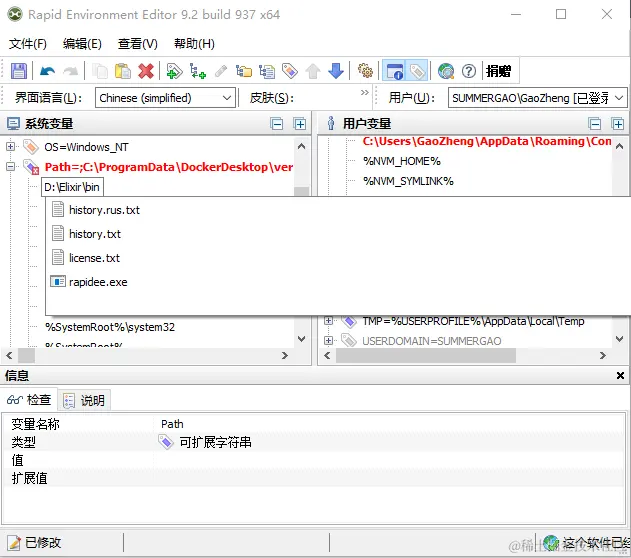Viewport: 631px width, 558px height.
Task: Open help with the question mark icon
Action: tap(469, 71)
